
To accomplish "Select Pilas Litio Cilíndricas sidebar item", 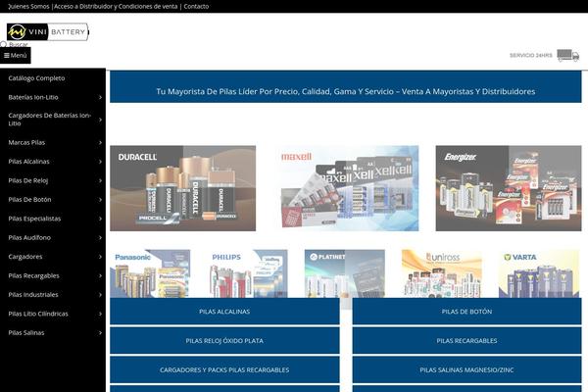I will coord(38,314).
